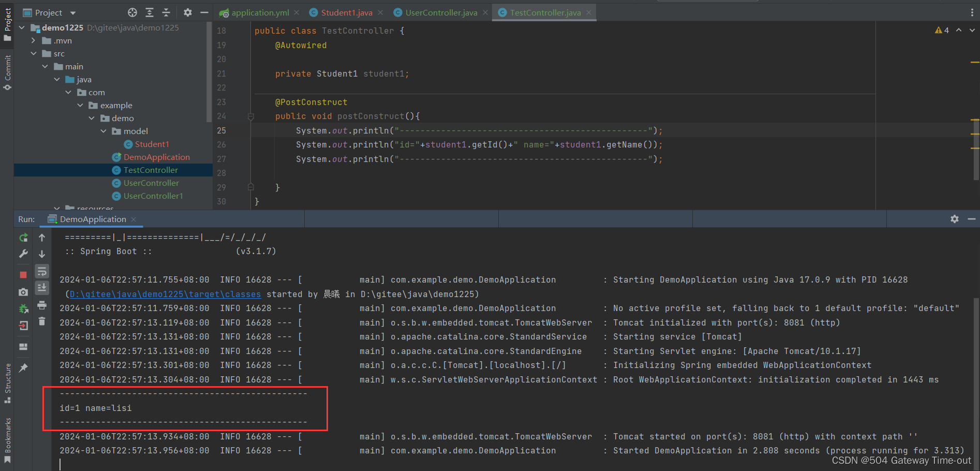
Task: Close the DemoApplication run tab
Action: [x=133, y=219]
